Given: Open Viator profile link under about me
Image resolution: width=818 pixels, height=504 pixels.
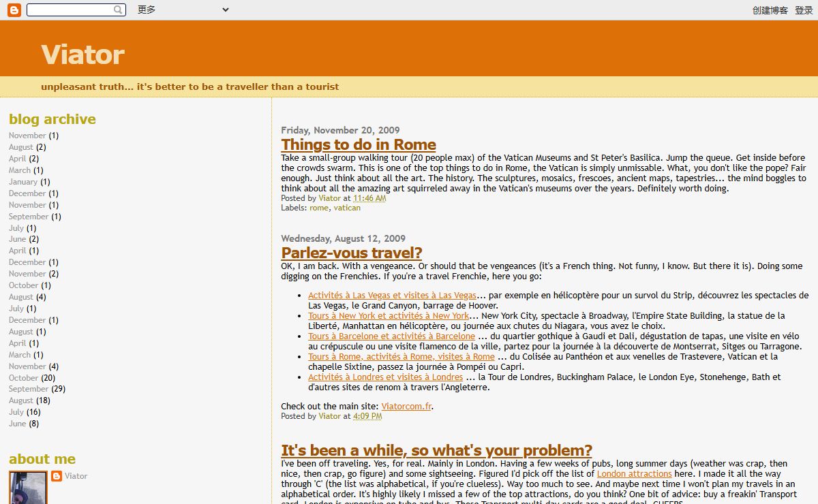Looking at the screenshot, I should [x=76, y=476].
